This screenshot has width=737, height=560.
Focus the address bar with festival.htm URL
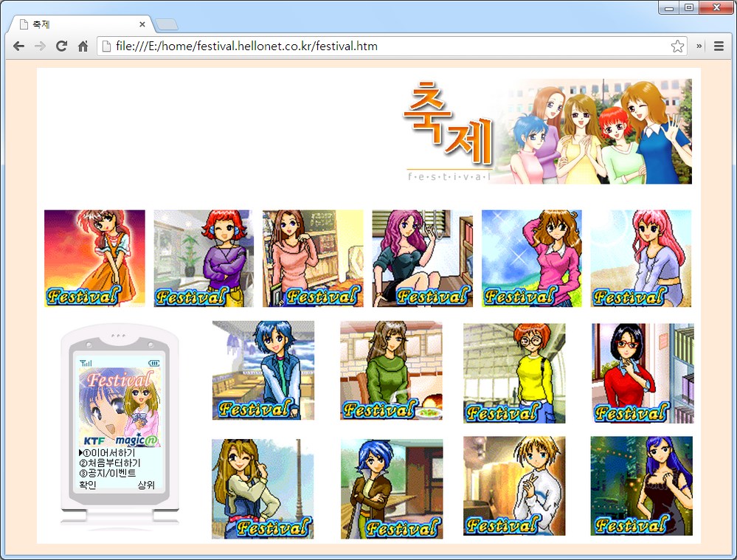click(384, 46)
